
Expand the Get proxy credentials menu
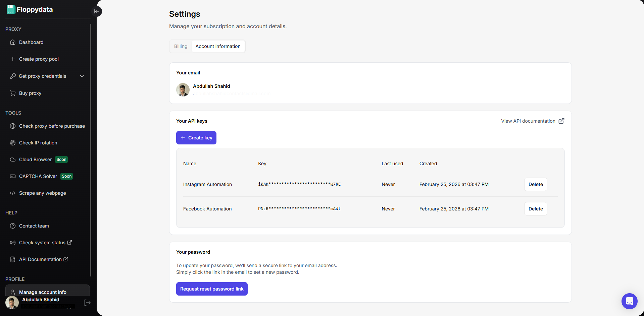pos(82,76)
